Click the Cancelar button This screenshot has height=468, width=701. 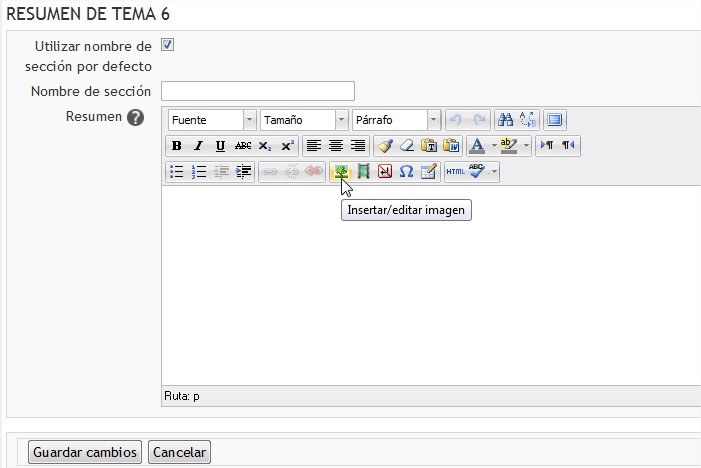pyautogui.click(x=179, y=452)
